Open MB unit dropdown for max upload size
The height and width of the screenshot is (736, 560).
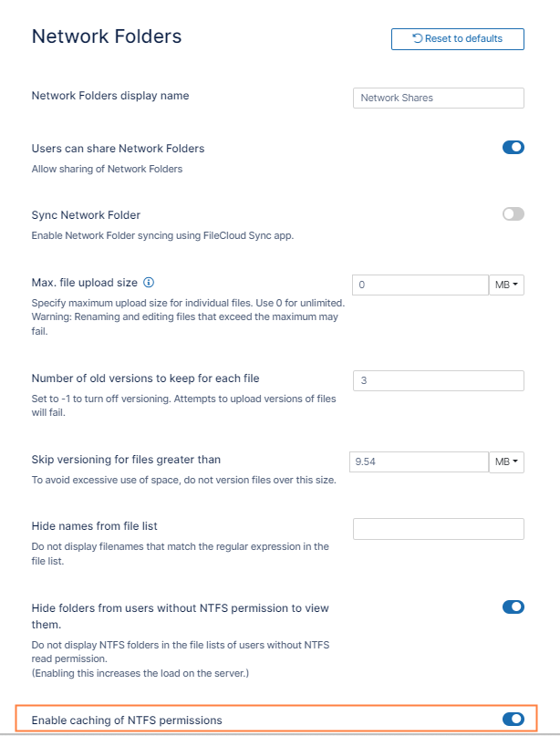click(507, 285)
